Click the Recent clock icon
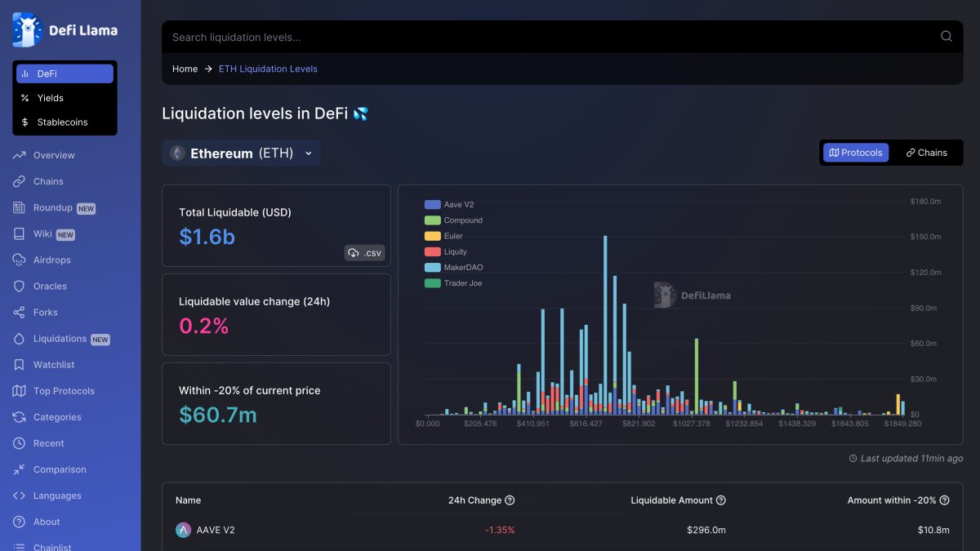 pyautogui.click(x=19, y=442)
